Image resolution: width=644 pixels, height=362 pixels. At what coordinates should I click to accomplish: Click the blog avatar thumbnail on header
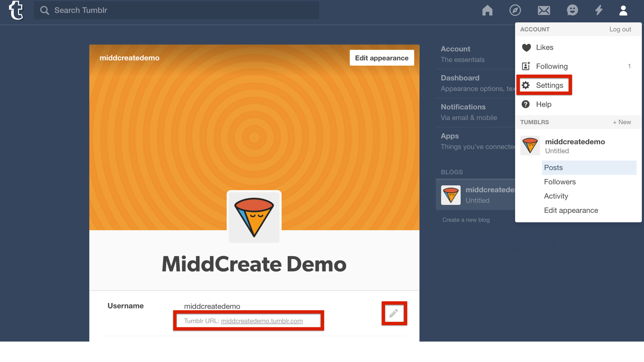pyautogui.click(x=254, y=217)
